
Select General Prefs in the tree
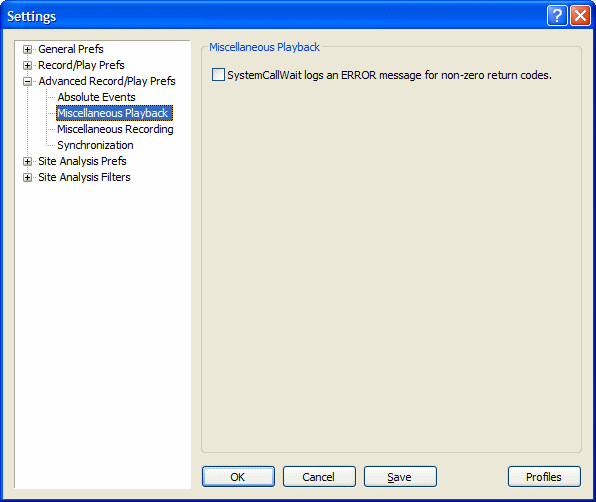pyautogui.click(x=71, y=49)
